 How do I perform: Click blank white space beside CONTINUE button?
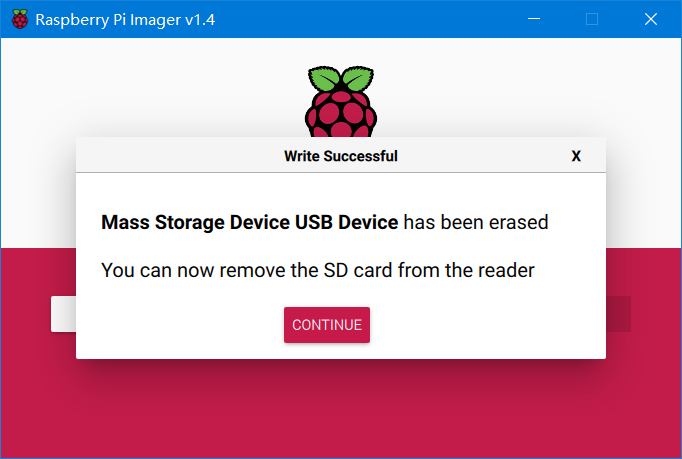coord(478,325)
